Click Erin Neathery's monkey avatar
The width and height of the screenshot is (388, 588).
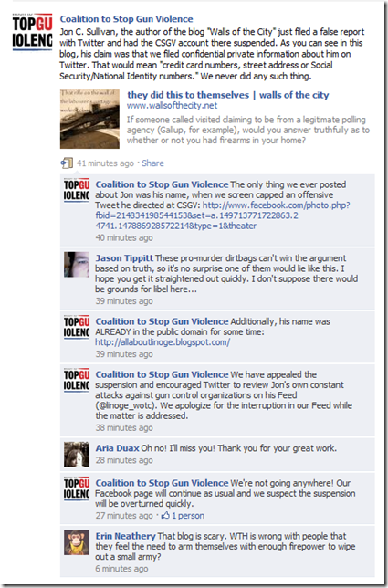(x=77, y=542)
